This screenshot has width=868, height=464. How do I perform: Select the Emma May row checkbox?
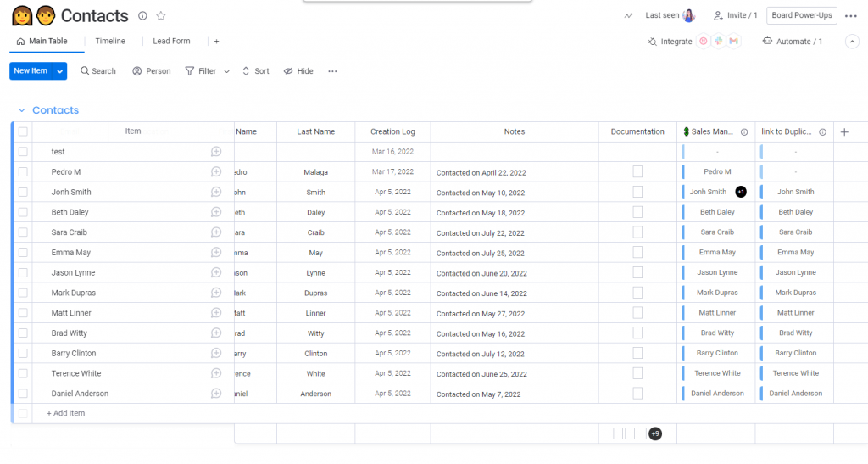(23, 253)
